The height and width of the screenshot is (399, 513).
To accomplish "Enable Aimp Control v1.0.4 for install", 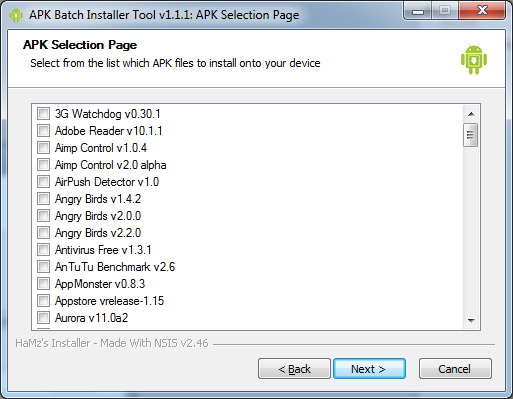I will [43, 147].
